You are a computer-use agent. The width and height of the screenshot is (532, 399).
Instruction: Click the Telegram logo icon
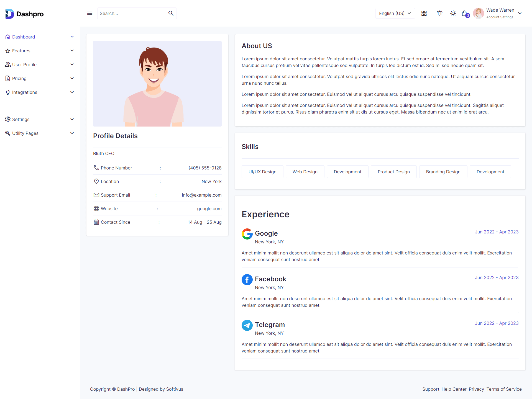[247, 325]
